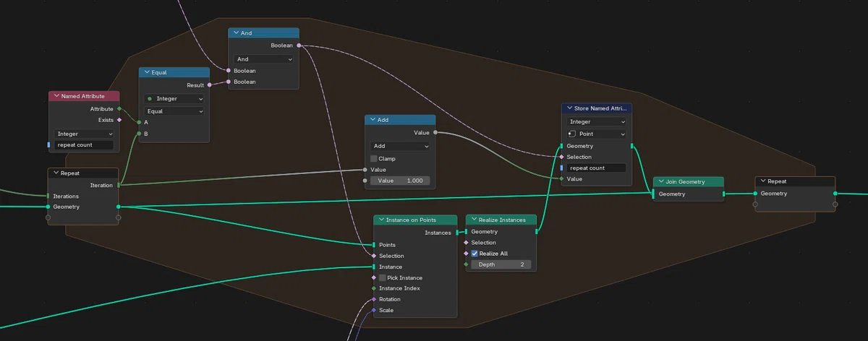Open the Add operation dropdown
This screenshot has width=868, height=341.
point(400,146)
